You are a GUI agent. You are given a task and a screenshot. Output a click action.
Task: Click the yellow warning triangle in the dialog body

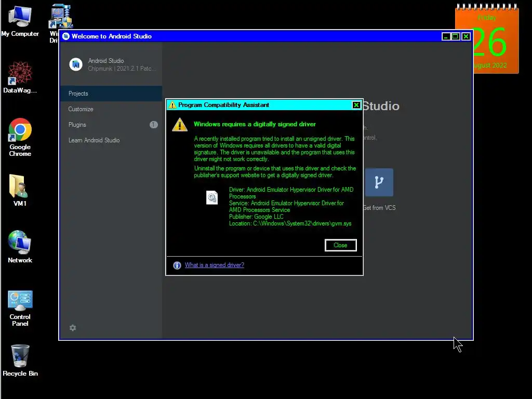tap(180, 125)
